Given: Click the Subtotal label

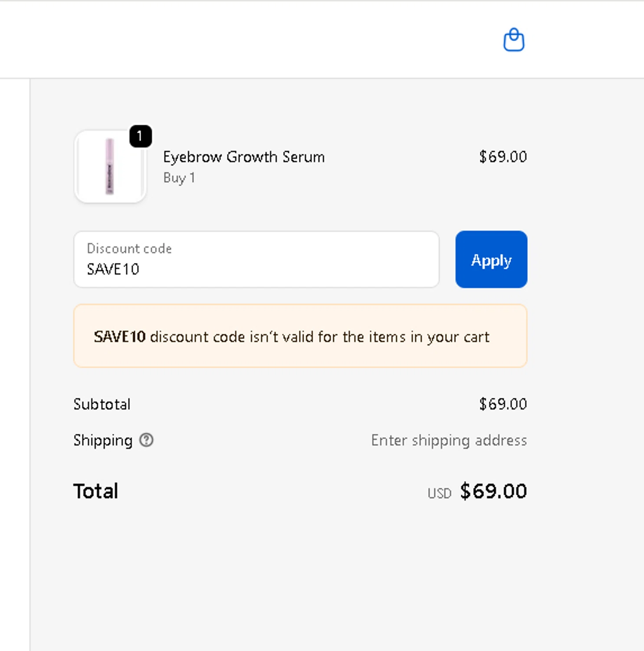Looking at the screenshot, I should pyautogui.click(x=102, y=404).
